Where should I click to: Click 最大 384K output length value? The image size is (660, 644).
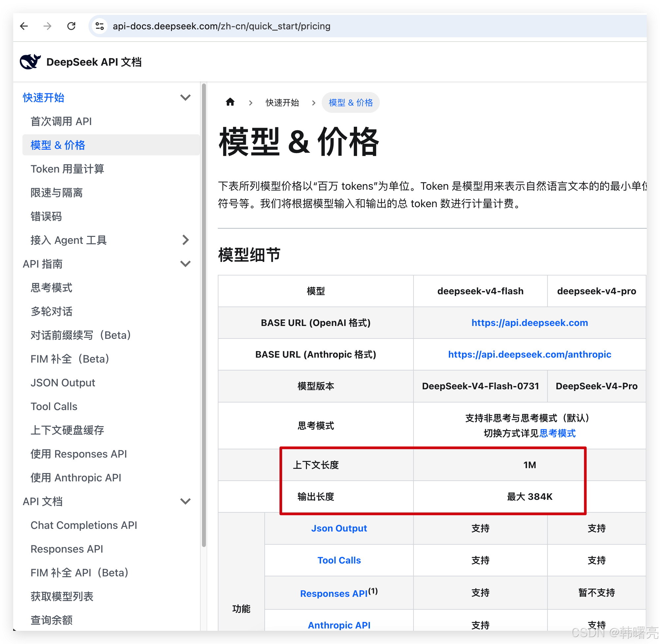529,497
